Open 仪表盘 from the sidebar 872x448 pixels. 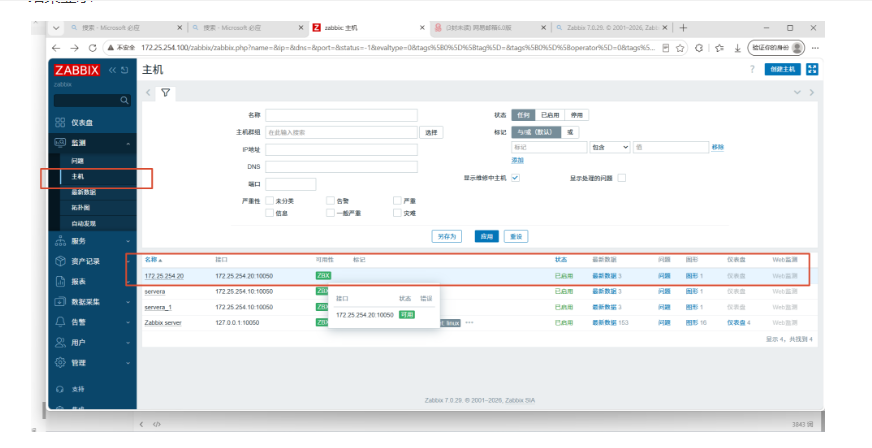[x=82, y=123]
